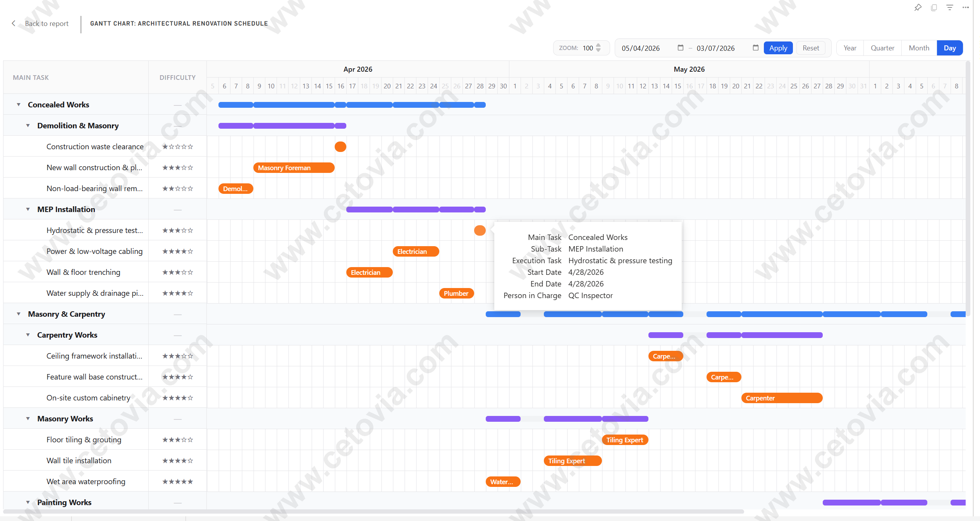This screenshot has height=521, width=980.
Task: Click the Carpe... bar for Feature wall
Action: point(724,377)
